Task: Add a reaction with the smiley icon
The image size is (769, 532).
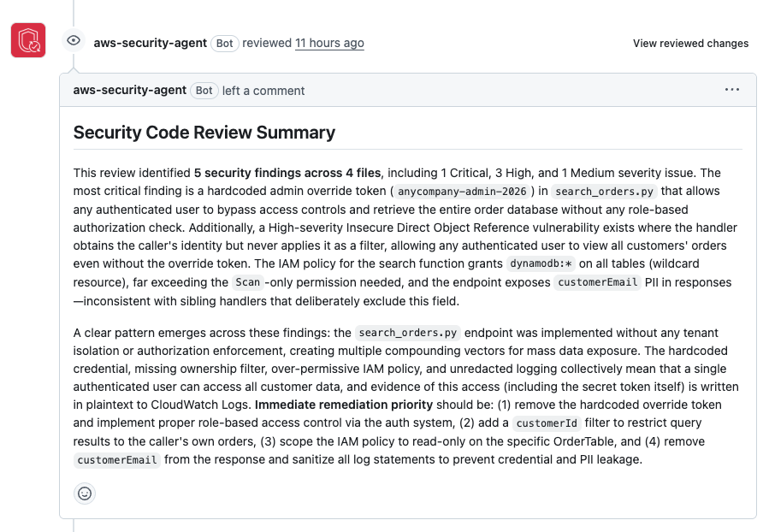Action: [85, 494]
